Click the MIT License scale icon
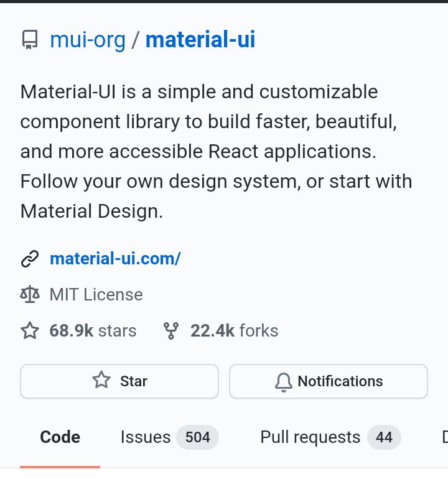448x479 pixels. click(30, 294)
